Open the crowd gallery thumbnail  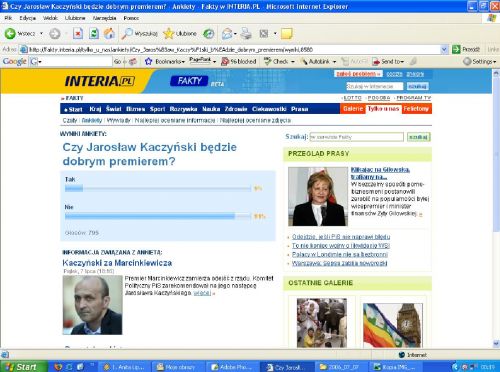322,323
